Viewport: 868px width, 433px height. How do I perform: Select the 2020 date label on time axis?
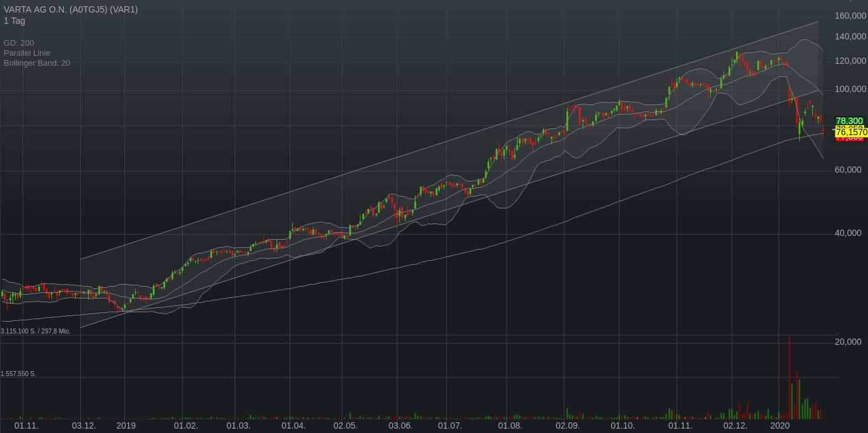(x=780, y=425)
